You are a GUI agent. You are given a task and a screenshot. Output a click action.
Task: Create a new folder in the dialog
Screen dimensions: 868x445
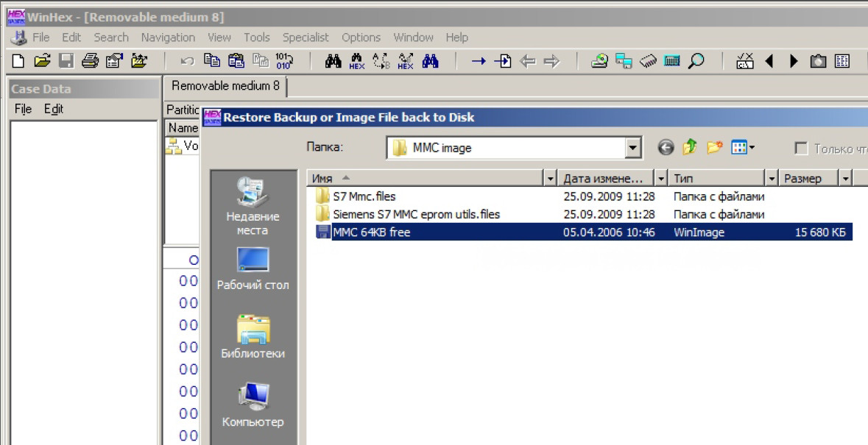click(x=715, y=147)
